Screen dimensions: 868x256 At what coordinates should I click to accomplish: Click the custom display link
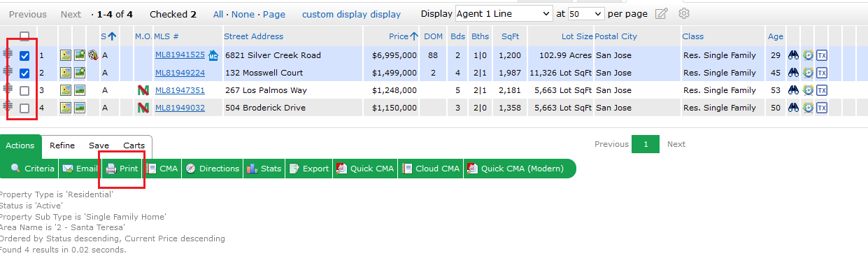352,14
